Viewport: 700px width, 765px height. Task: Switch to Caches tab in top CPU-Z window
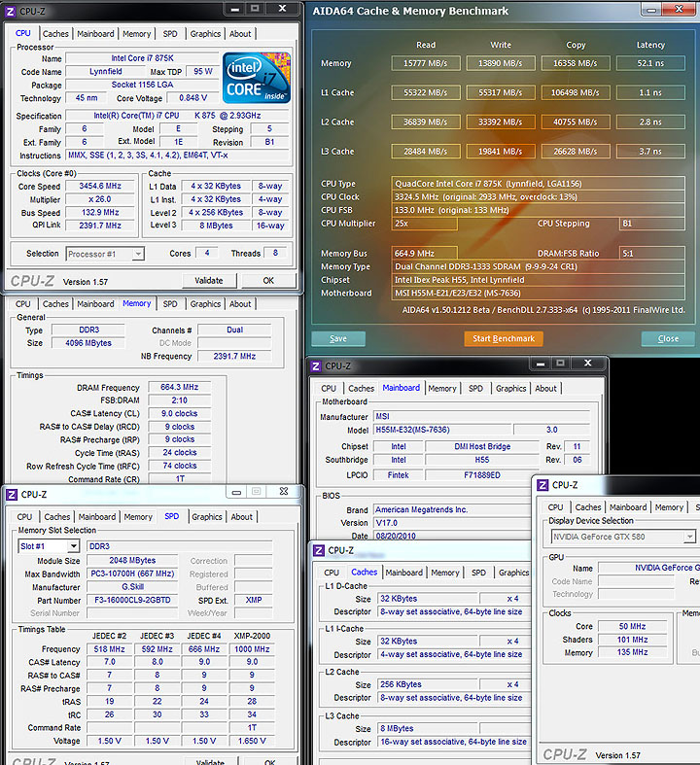tap(55, 34)
